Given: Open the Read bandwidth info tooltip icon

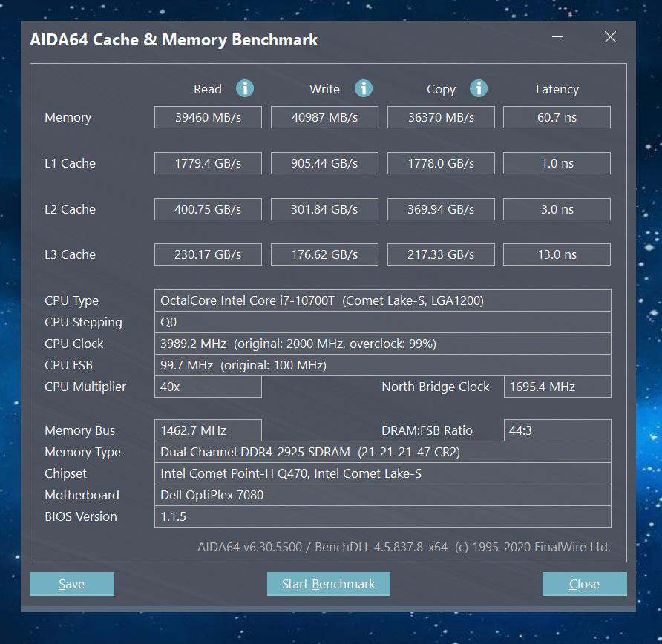Looking at the screenshot, I should click(245, 88).
